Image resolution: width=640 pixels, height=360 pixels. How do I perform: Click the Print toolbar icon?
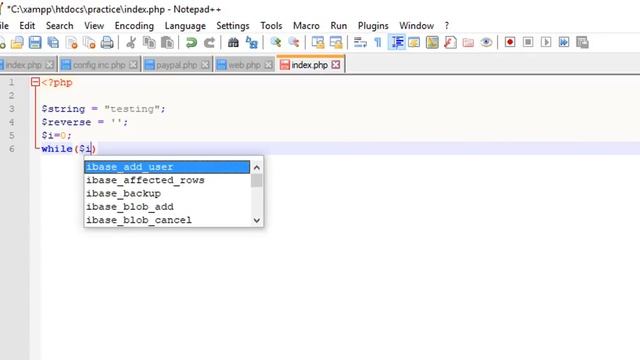pyautogui.click(x=107, y=42)
